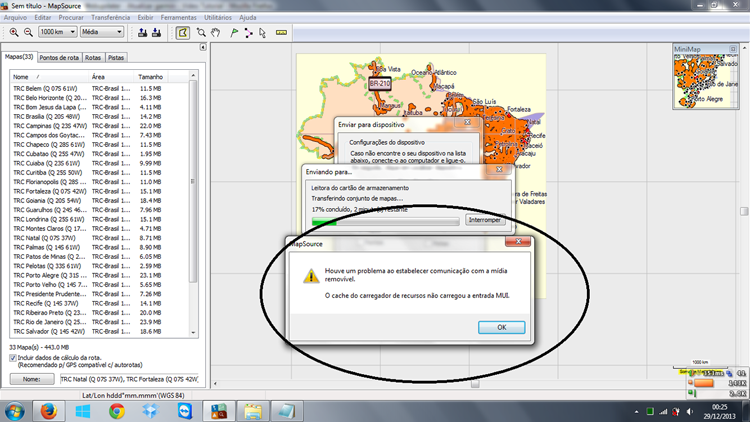Select the Zoom tool magnifier icon
The image size is (750, 422).
(x=201, y=33)
